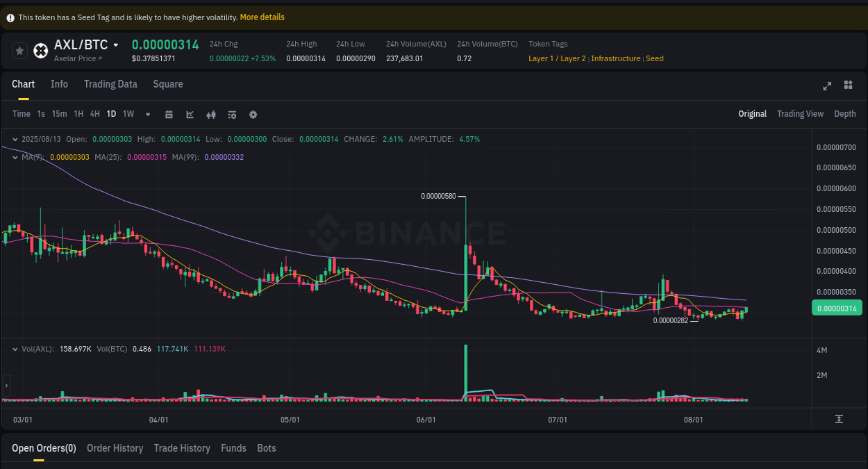Image resolution: width=868 pixels, height=469 pixels.
Task: Open the date range calendar icon
Action: [169, 114]
